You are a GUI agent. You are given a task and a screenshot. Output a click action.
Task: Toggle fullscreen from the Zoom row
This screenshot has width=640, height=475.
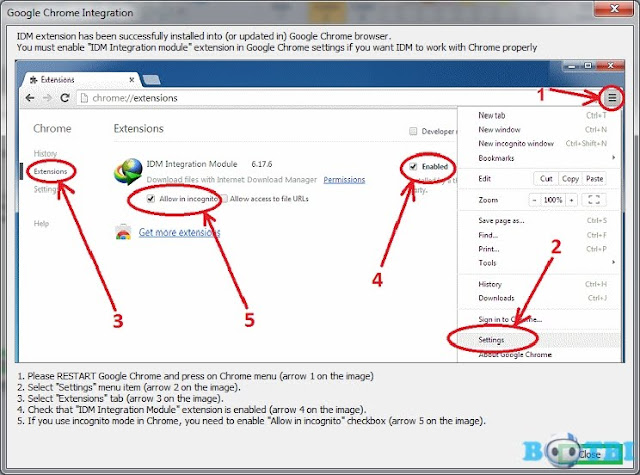(x=593, y=200)
